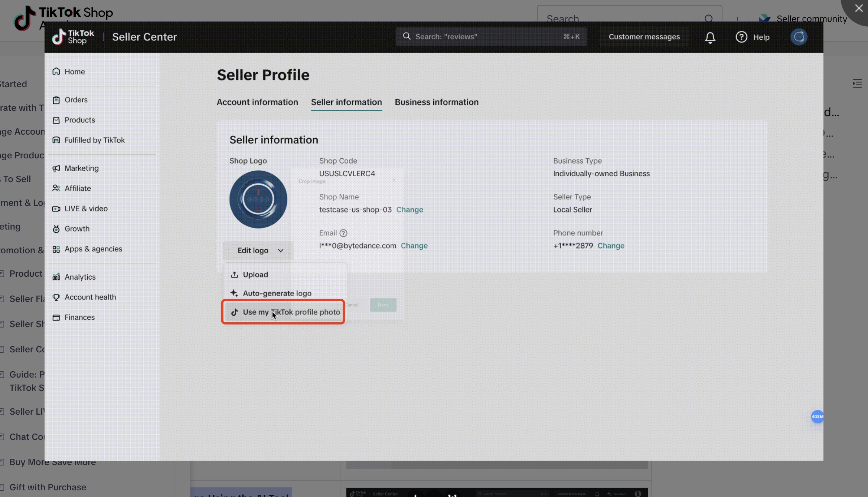Open Analytics from the sidebar
Screen dimensions: 868x497
tap(80, 277)
